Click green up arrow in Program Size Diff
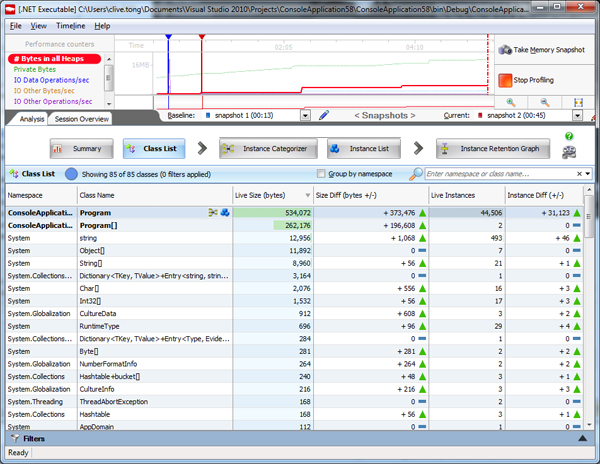This screenshot has height=464, width=600. point(422,213)
